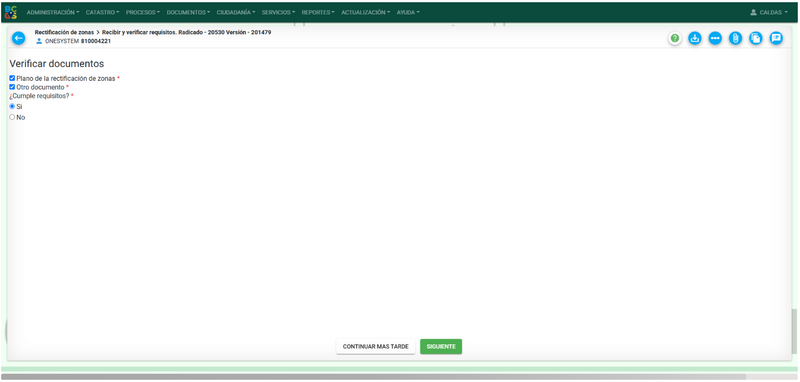Select the Si radio option
The image size is (800, 382).
click(x=12, y=107)
